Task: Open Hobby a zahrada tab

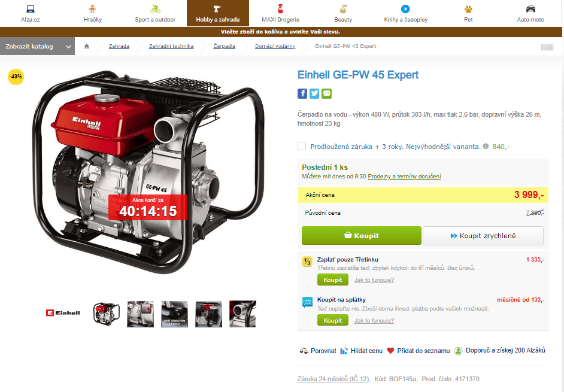Action: pos(217,13)
